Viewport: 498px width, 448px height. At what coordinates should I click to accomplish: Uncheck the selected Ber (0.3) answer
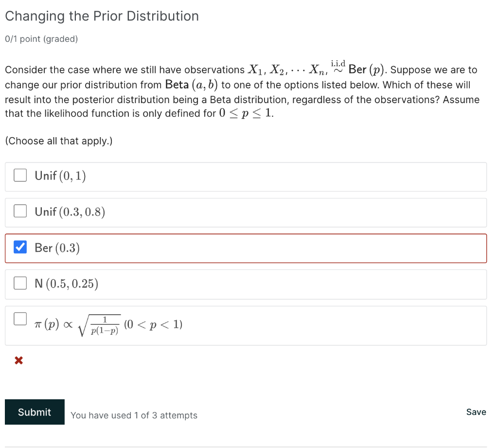point(20,247)
